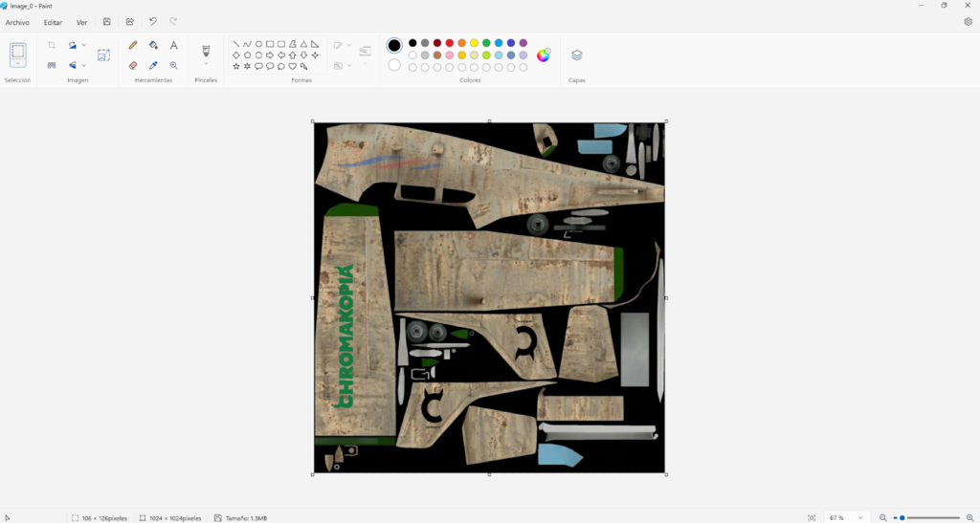Click the Zoom in magnifier in the status bar
The width and height of the screenshot is (980, 523).
[970, 518]
